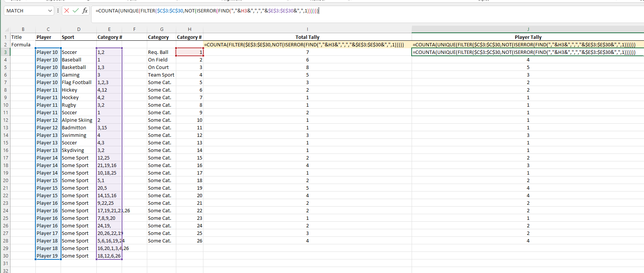644x273 pixels.
Task: Click the 'Hickey' sport cell
Action: [79, 90]
